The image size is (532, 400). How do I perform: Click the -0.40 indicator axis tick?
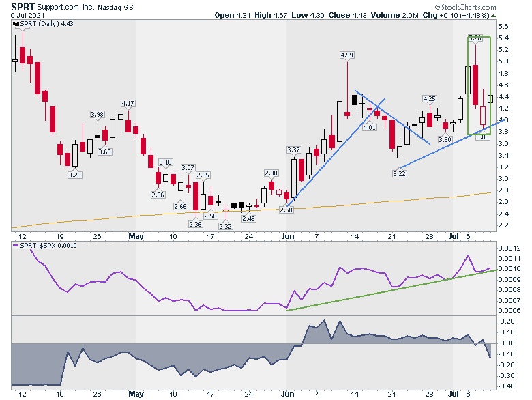pos(506,386)
